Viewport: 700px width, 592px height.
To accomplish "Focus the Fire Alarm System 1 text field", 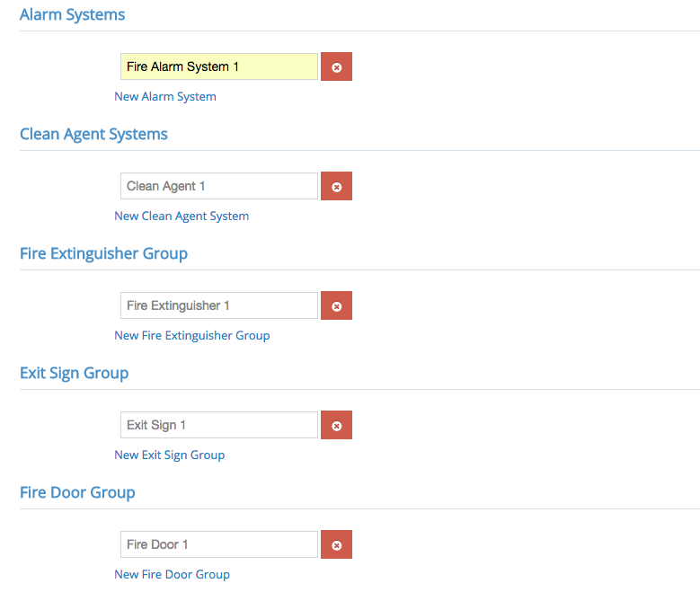I will tap(219, 66).
